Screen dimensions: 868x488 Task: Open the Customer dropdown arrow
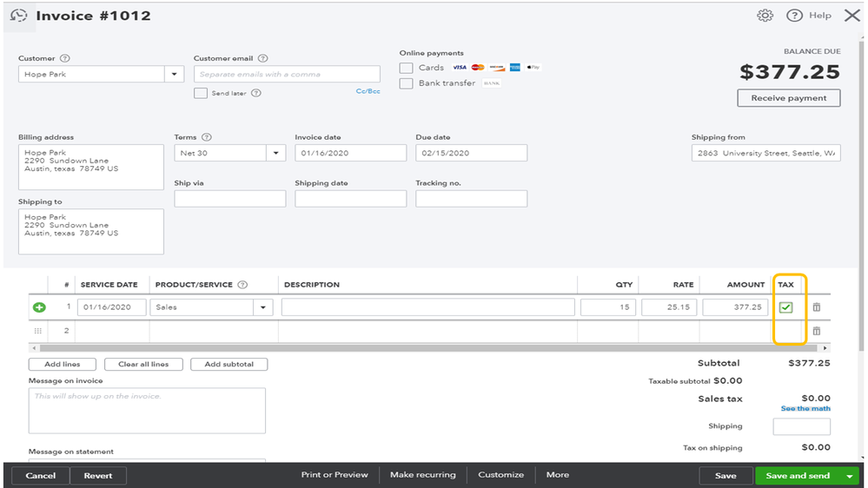pos(174,74)
